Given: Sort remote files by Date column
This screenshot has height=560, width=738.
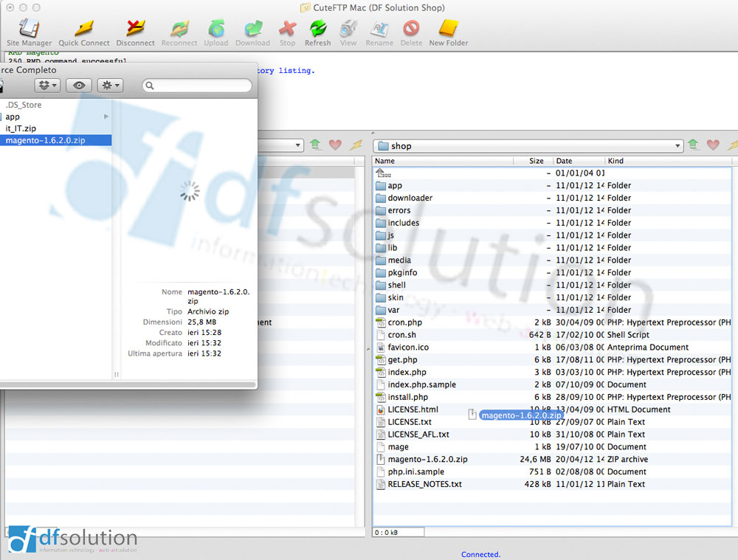Looking at the screenshot, I should (x=579, y=161).
